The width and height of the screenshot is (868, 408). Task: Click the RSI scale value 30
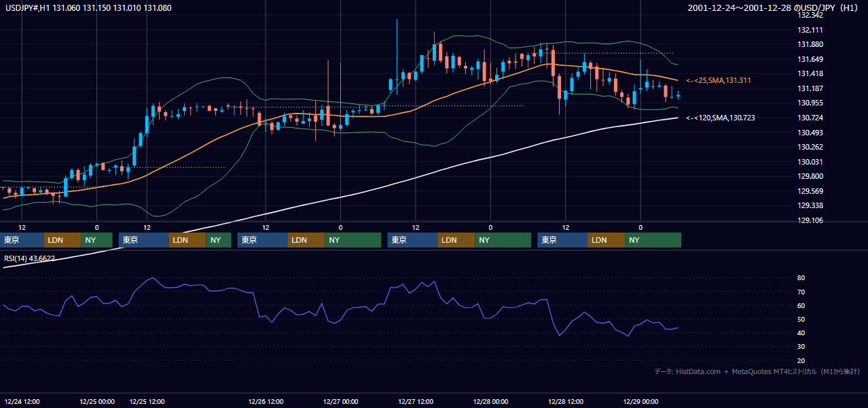click(x=801, y=347)
